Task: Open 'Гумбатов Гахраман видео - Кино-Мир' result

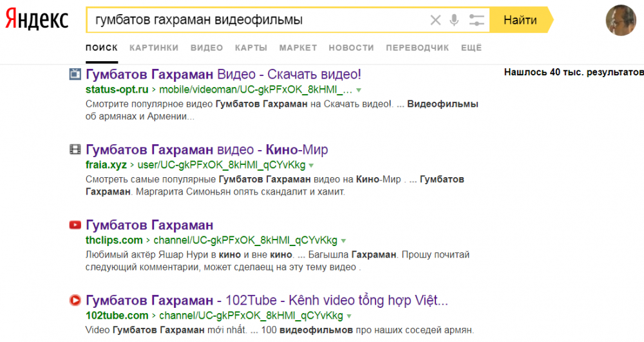Action: click(x=207, y=149)
